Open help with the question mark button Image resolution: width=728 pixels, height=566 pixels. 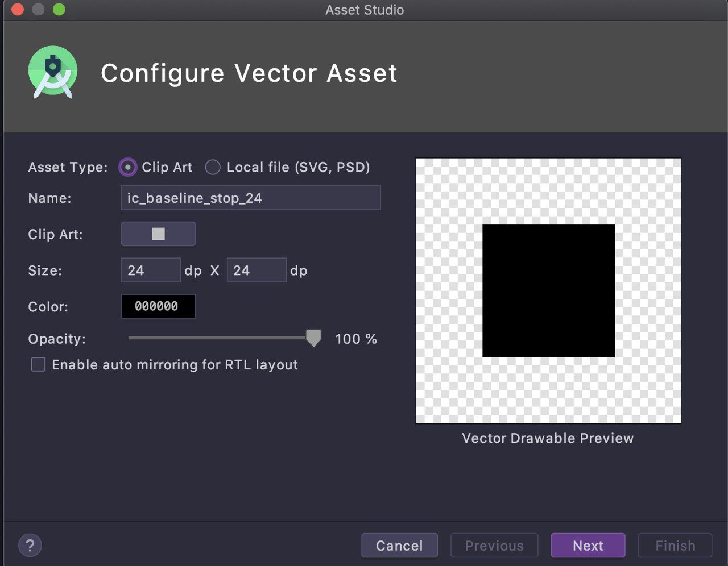click(30, 546)
